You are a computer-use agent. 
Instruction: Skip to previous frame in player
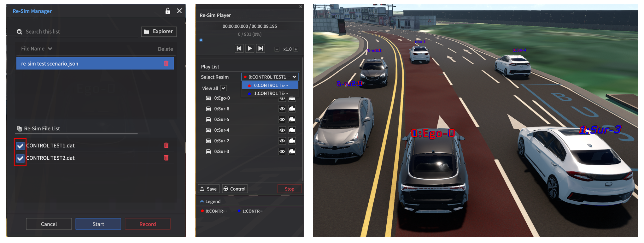pos(239,49)
